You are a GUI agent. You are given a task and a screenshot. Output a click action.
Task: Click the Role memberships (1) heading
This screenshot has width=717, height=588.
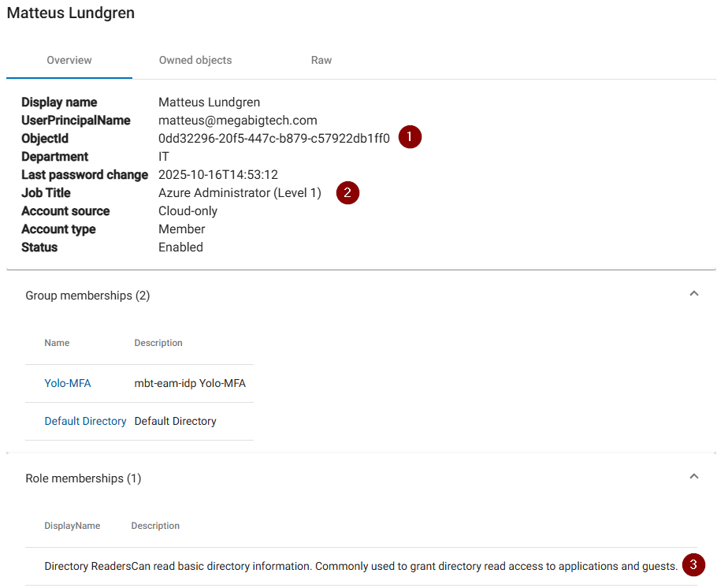84,478
